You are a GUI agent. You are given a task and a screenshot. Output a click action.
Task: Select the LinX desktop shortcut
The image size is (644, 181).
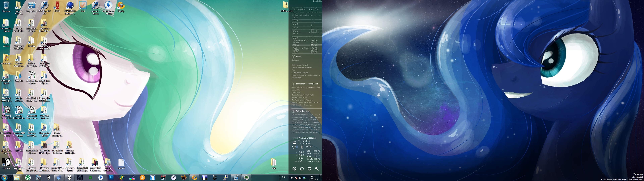click(x=83, y=7)
